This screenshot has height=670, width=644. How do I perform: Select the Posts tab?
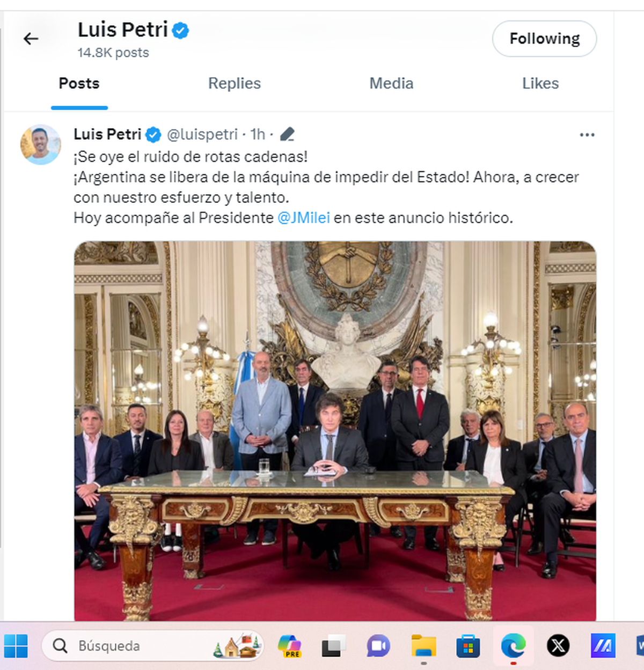[x=79, y=84]
